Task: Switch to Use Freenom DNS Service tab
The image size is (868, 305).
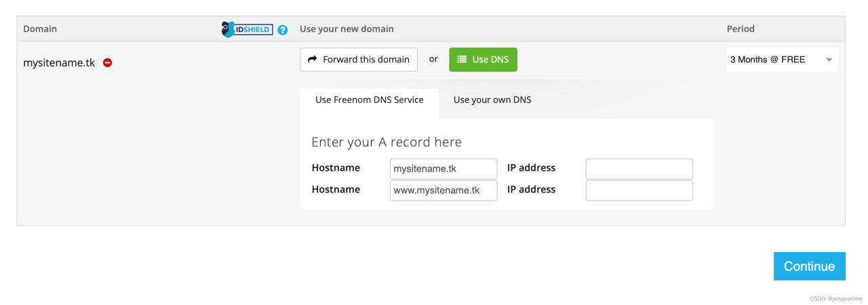Action: pyautogui.click(x=370, y=100)
